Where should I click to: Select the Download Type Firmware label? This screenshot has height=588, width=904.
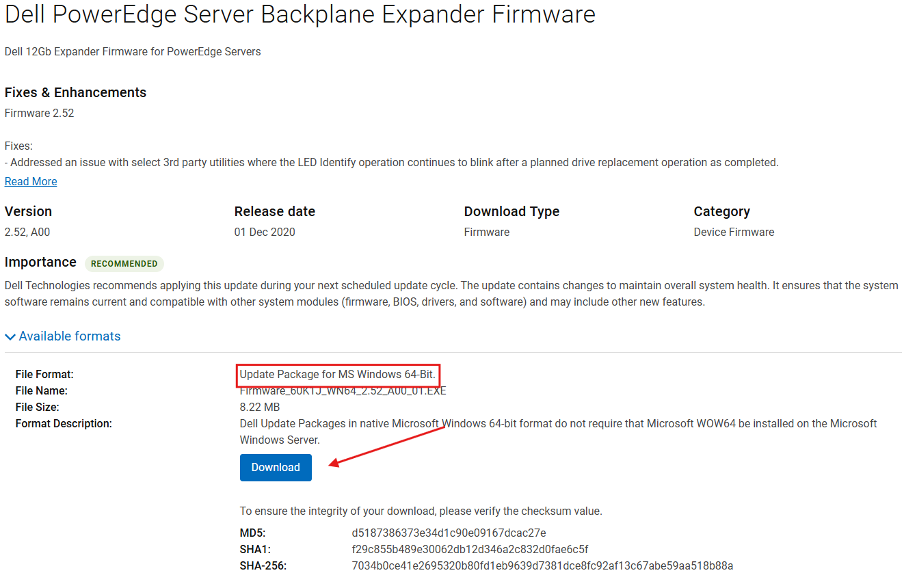(486, 232)
